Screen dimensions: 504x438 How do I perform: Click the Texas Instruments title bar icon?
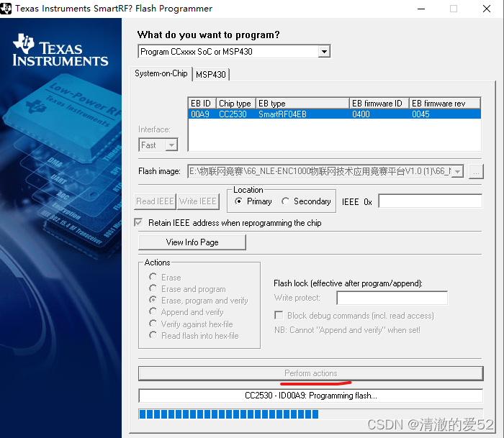point(6,9)
